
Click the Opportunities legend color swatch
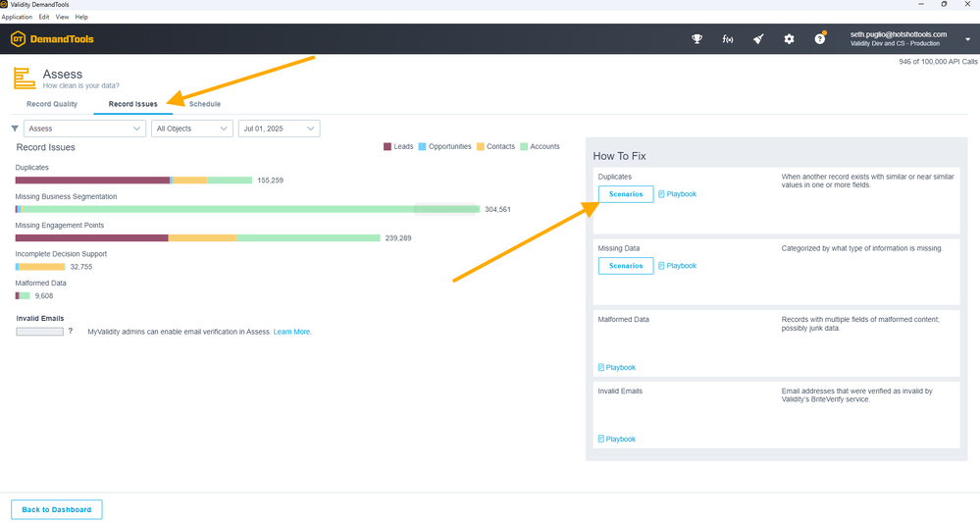422,147
